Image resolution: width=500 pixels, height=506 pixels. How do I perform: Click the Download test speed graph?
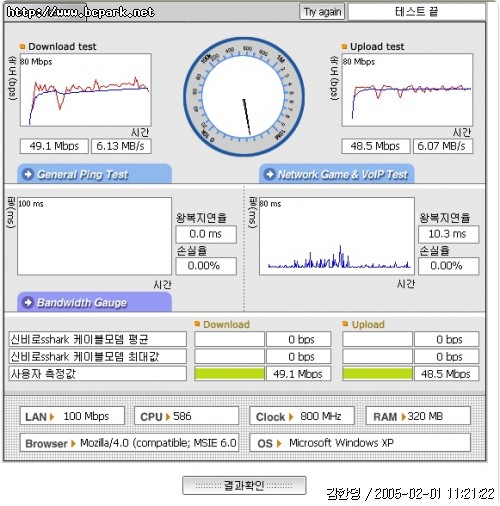tap(86, 90)
